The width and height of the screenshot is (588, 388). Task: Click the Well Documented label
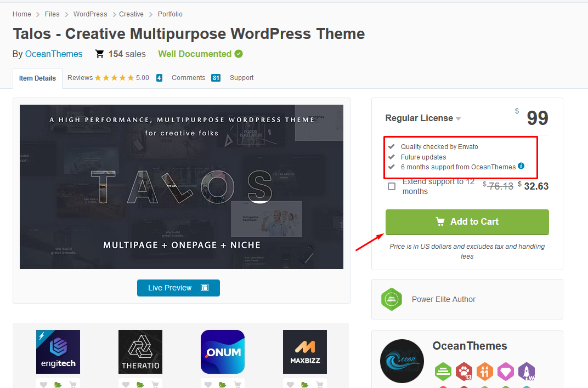195,54
